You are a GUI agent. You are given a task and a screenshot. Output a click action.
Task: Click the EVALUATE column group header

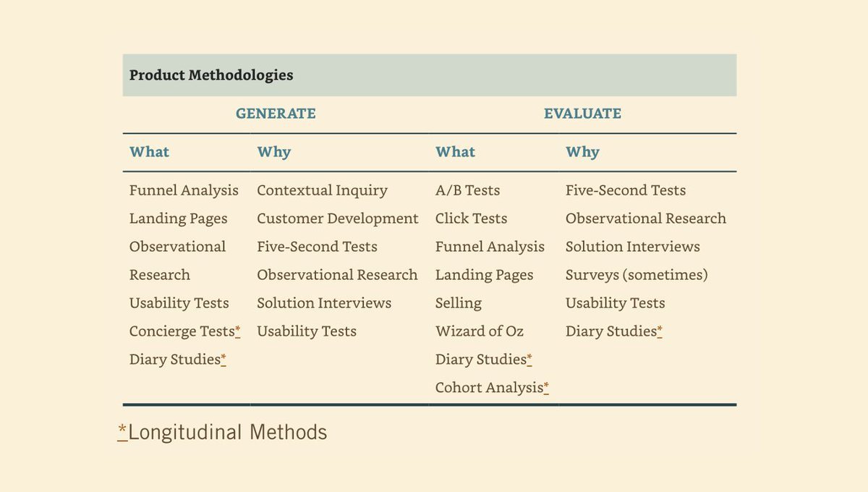(x=582, y=114)
